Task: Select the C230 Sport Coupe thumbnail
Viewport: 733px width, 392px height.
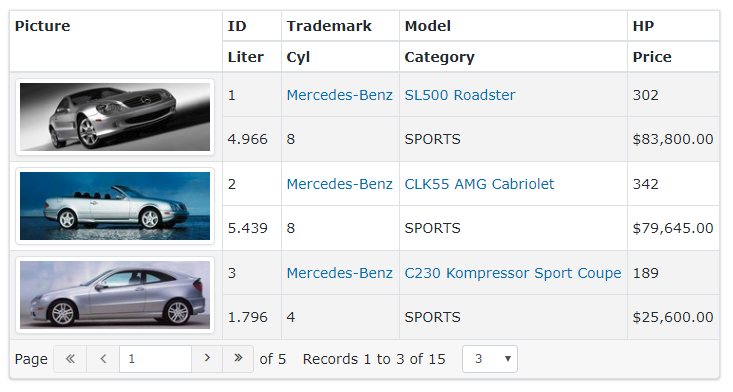Action: click(115, 295)
